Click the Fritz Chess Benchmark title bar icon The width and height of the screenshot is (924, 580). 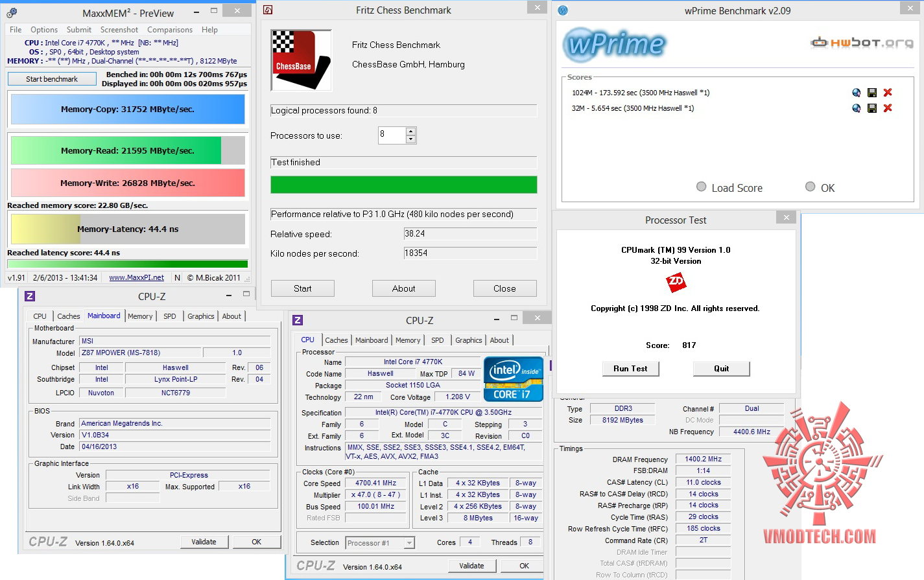268,10
